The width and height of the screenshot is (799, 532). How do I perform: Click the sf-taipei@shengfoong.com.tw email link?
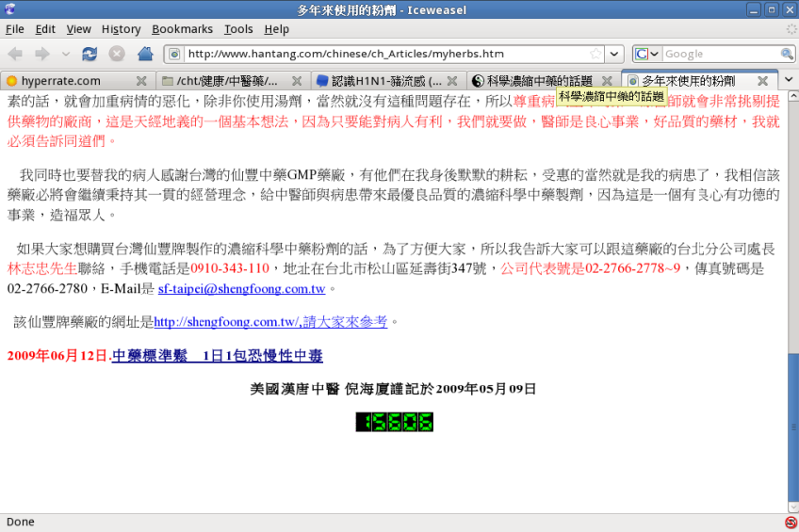[x=241, y=289]
